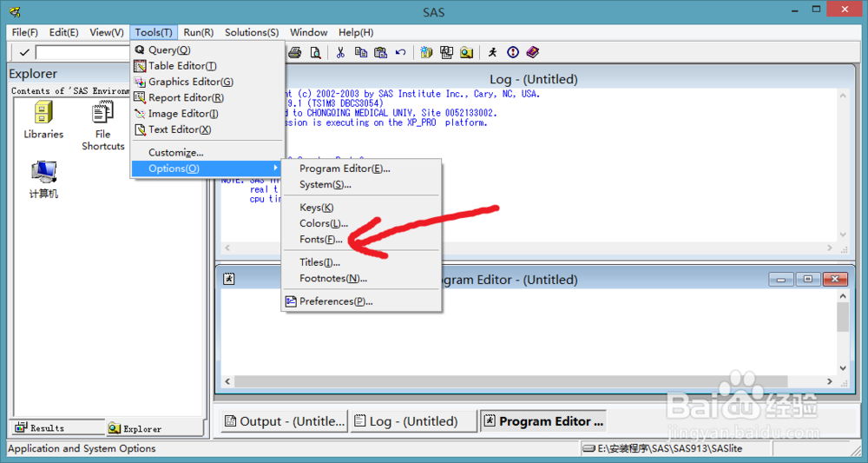Click the Print toolbar icon
Image resolution: width=868 pixels, height=463 pixels.
click(x=295, y=53)
